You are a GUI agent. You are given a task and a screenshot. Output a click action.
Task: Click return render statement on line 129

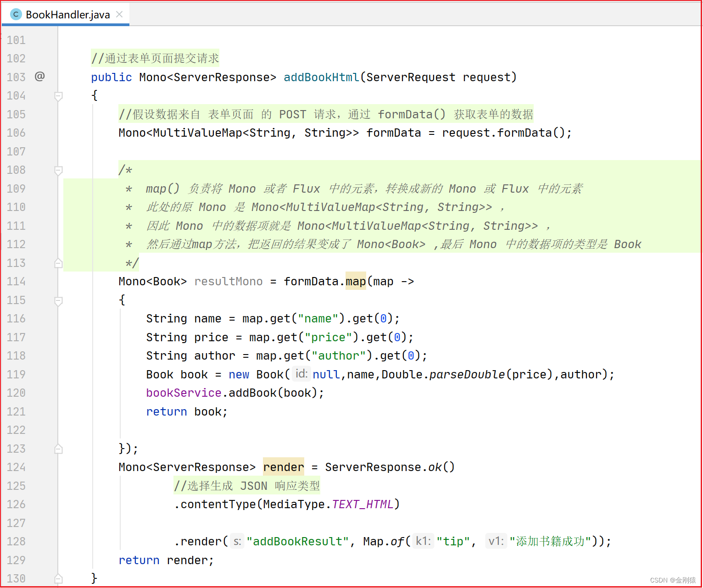coord(166,560)
